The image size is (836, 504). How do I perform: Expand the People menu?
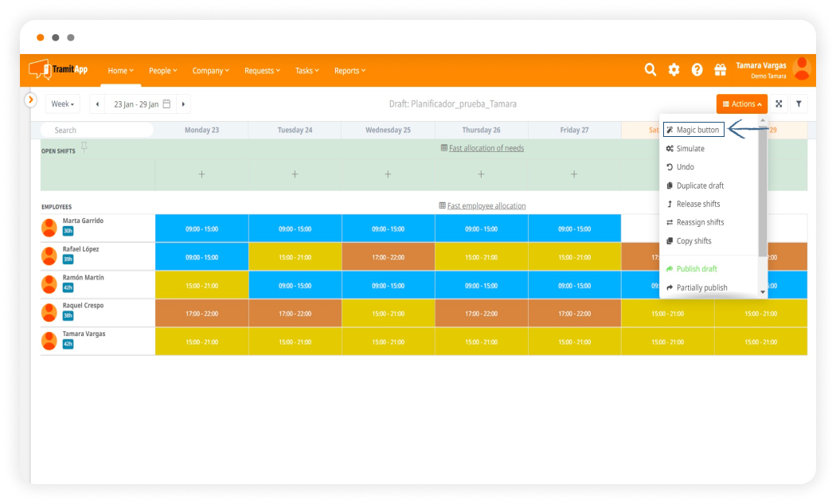tap(162, 71)
